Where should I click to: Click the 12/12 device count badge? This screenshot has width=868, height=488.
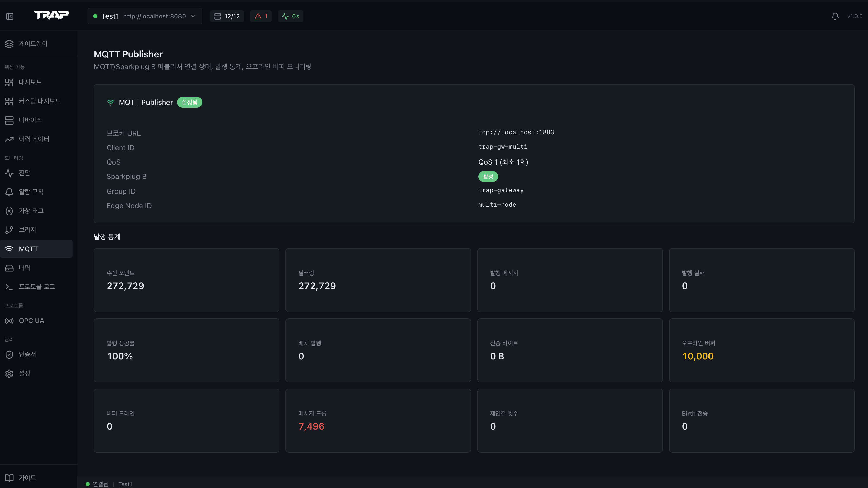227,16
